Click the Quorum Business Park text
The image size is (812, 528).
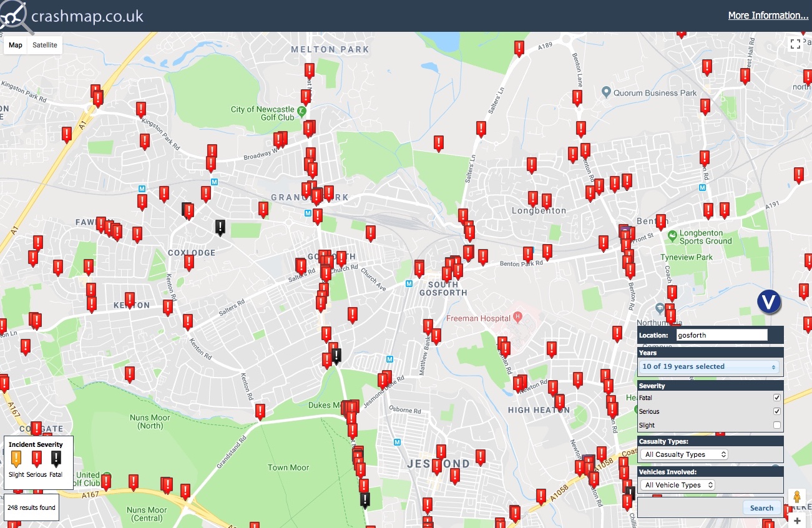coord(655,93)
